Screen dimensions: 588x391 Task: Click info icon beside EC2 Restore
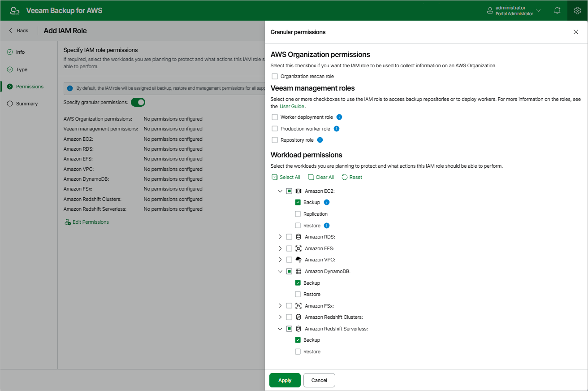pos(327,226)
